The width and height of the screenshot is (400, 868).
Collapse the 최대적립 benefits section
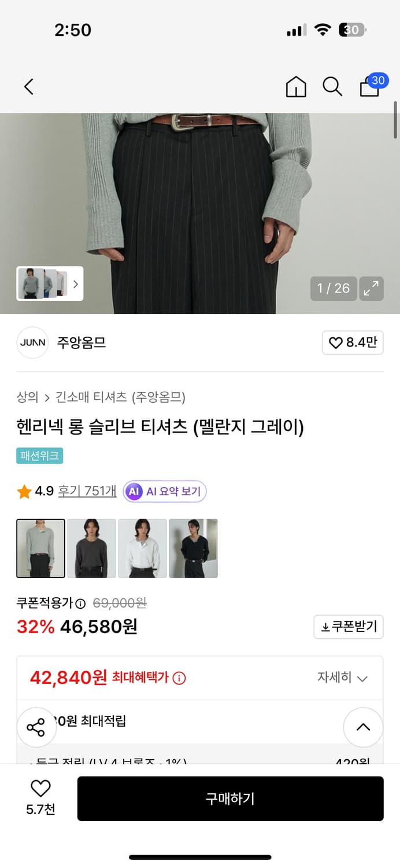363,727
